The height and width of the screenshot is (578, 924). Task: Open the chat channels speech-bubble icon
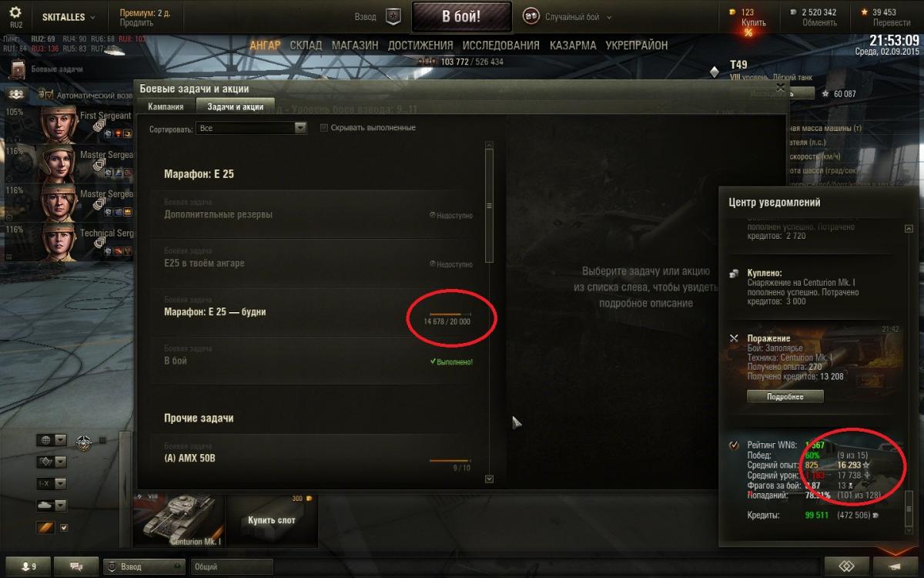pyautogui.click(x=76, y=566)
